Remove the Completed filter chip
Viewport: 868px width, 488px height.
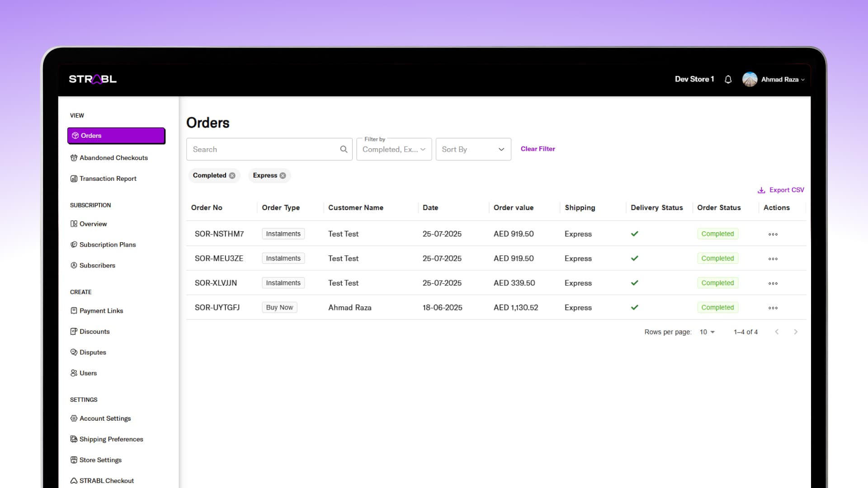(232, 176)
